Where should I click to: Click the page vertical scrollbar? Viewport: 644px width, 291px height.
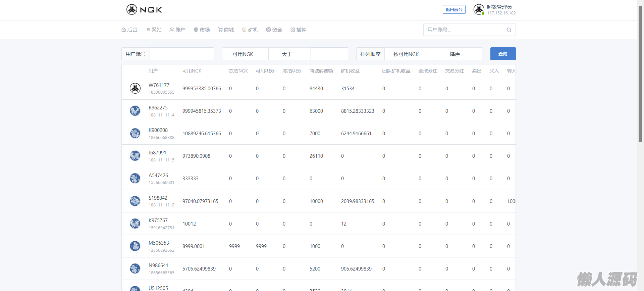coord(640,74)
